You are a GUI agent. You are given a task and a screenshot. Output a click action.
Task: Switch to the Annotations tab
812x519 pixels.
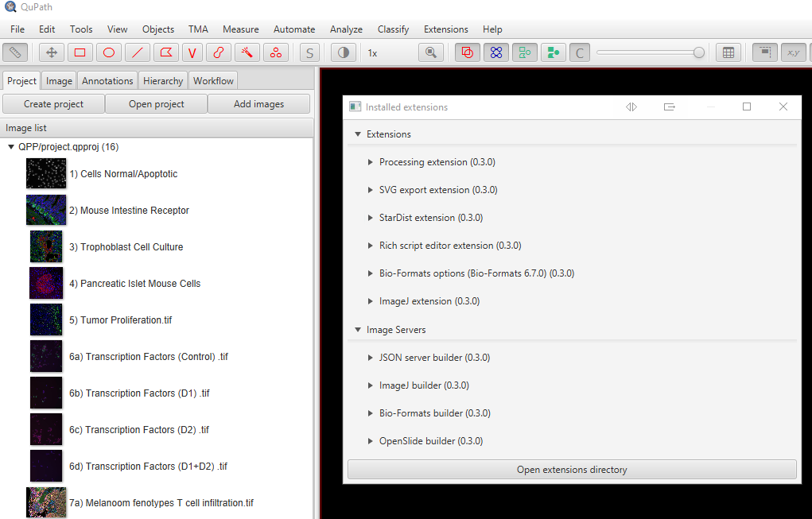[107, 81]
